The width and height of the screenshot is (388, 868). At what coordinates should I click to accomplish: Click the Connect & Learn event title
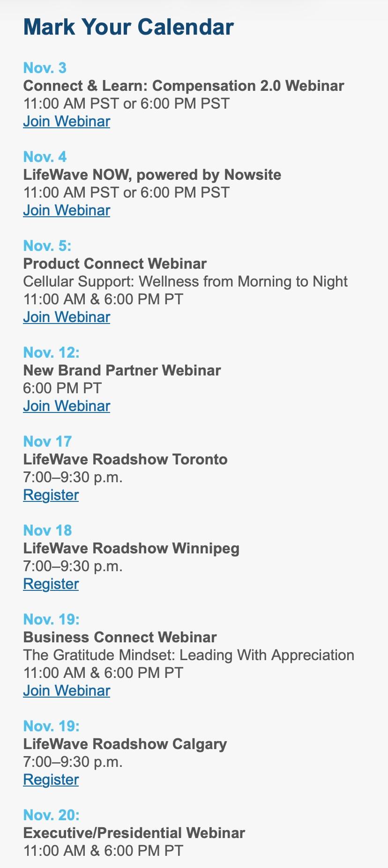(184, 86)
